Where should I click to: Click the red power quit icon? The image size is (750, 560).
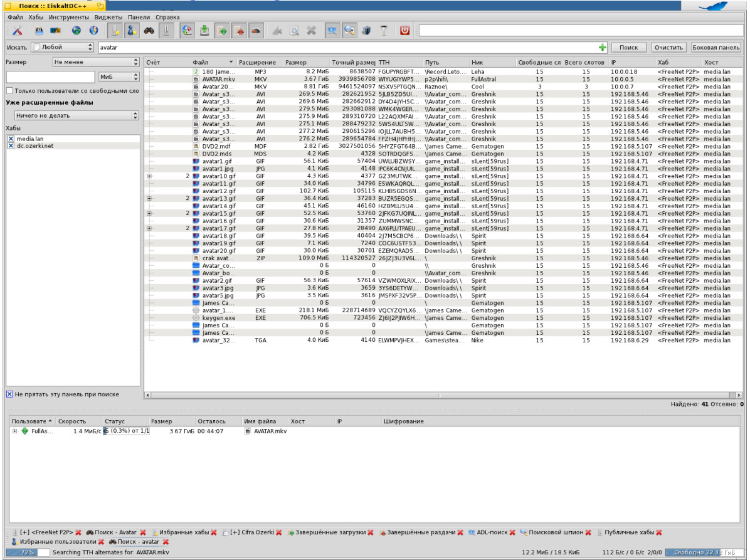point(404,30)
